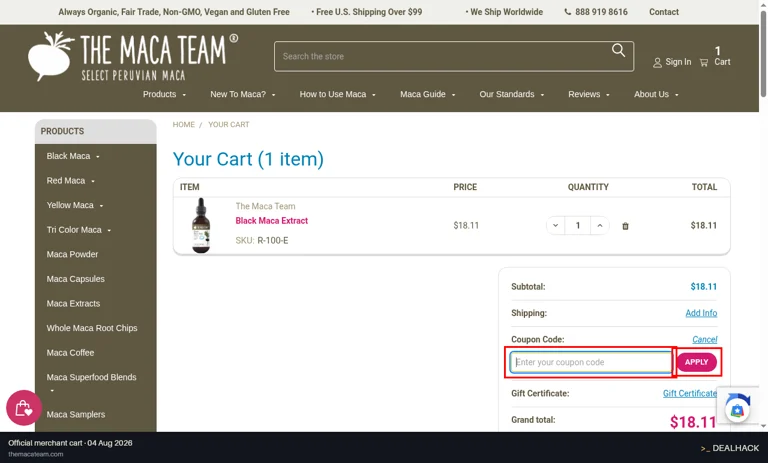Screen dimensions: 768x463
Task: Click the Sign In user icon
Action: tap(657, 63)
